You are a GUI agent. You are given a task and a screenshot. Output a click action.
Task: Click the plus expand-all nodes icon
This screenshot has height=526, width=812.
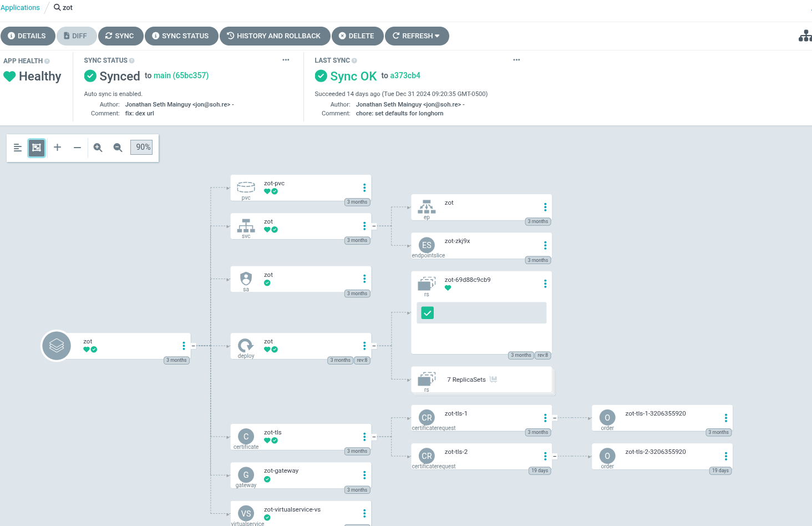[x=57, y=148]
